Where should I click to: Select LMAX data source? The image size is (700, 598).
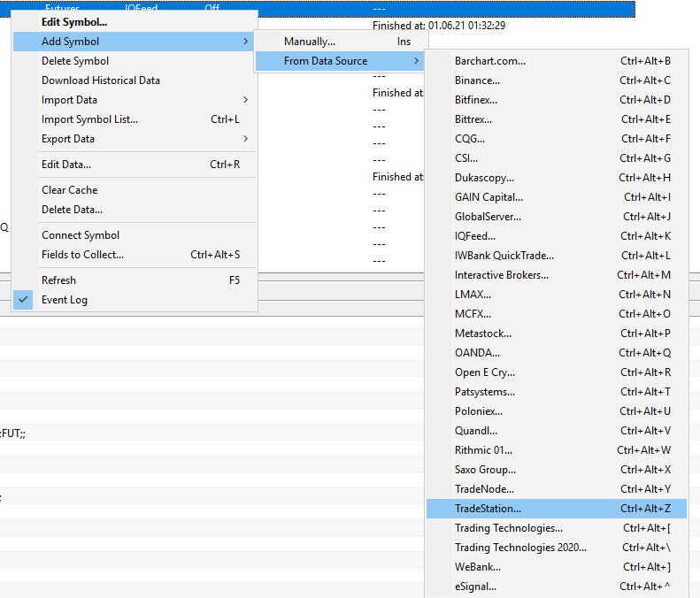[x=557, y=295]
